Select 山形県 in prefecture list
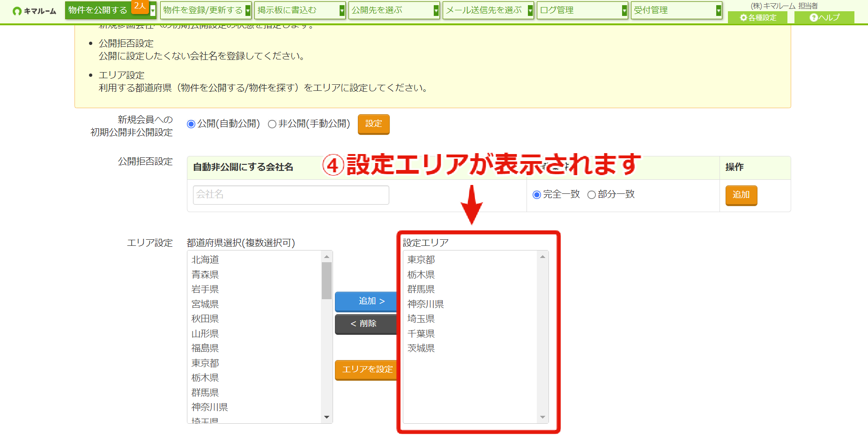868x435 pixels. click(254, 334)
